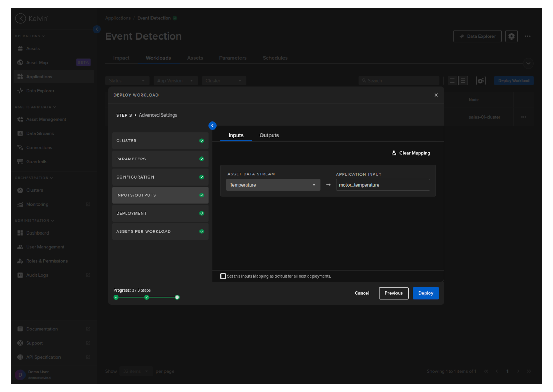Enable default Inputs Mapping checkbox
The width and height of the screenshot is (553, 392).
coord(223,276)
